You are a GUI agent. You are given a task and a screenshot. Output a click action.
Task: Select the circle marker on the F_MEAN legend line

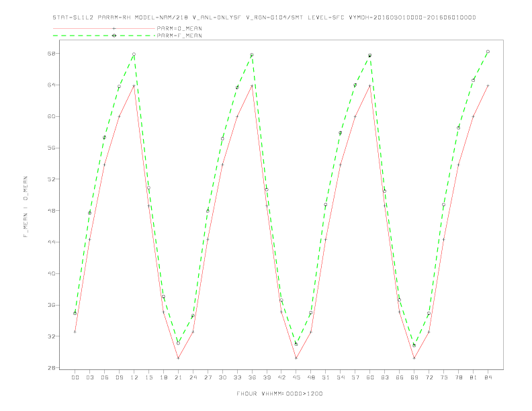114,36
